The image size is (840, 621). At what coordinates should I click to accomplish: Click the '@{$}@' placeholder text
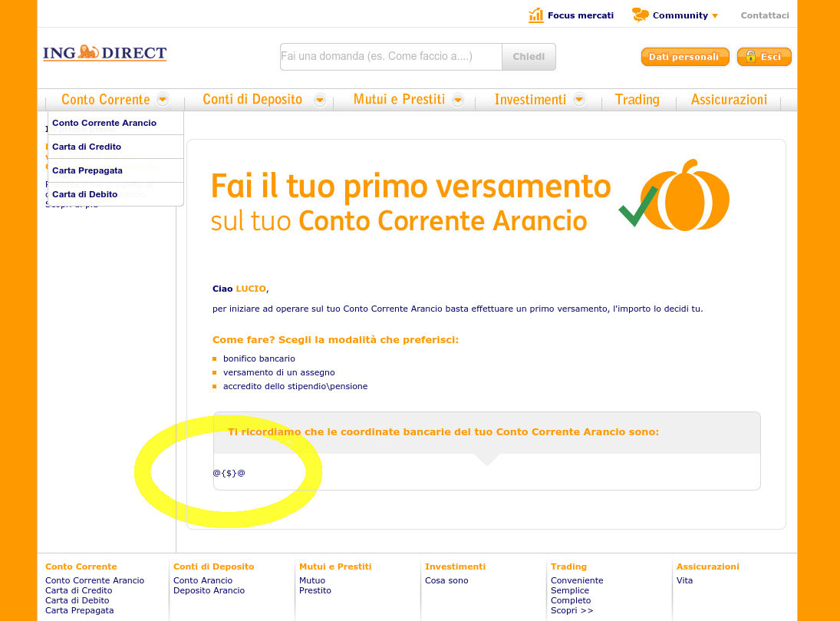click(x=229, y=473)
